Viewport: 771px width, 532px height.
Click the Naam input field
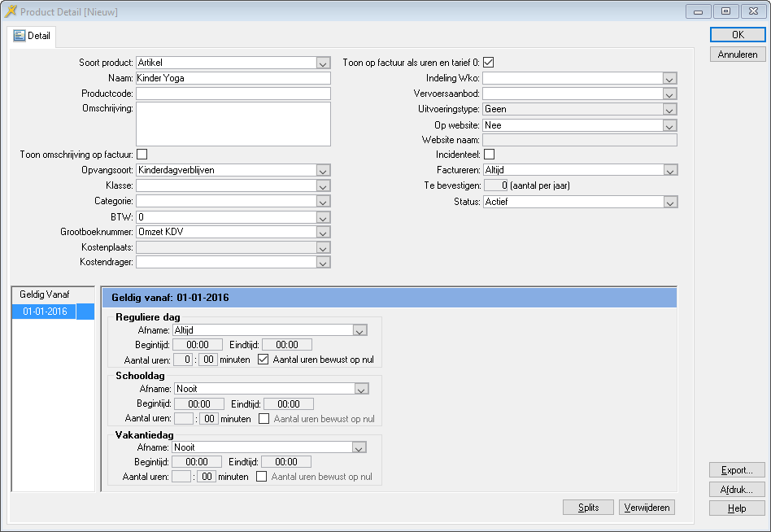233,79
